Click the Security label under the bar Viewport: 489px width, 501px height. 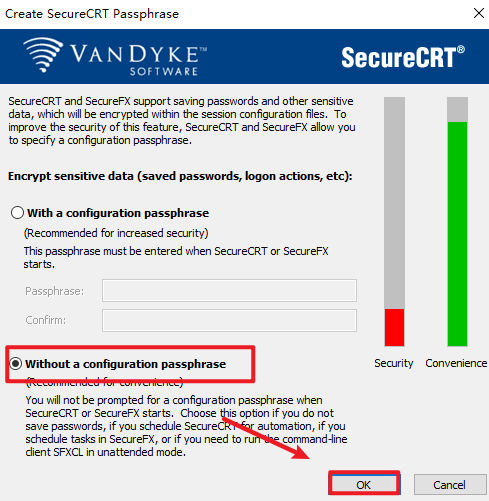coord(393,363)
